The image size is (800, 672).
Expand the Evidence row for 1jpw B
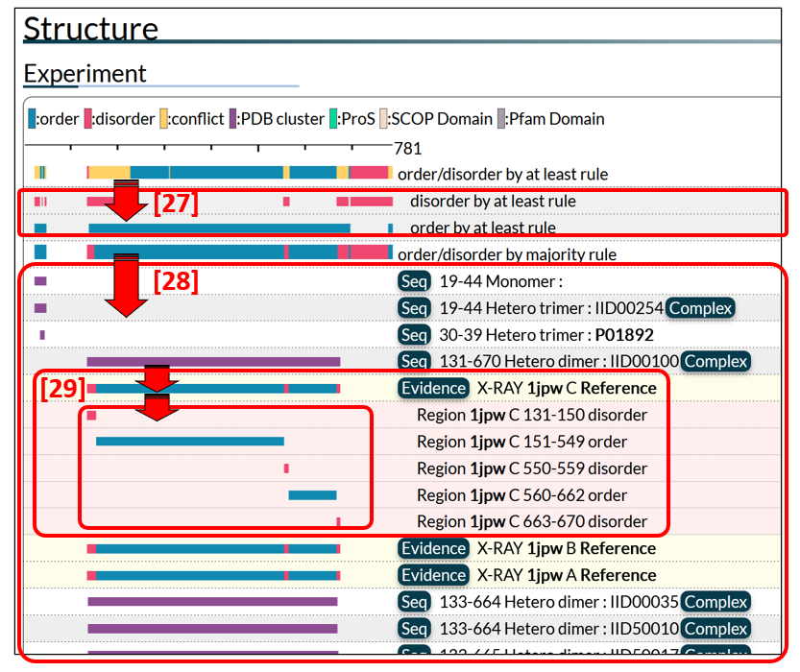tap(433, 548)
